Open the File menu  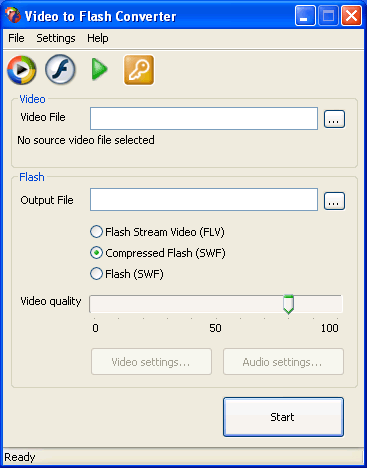click(16, 38)
